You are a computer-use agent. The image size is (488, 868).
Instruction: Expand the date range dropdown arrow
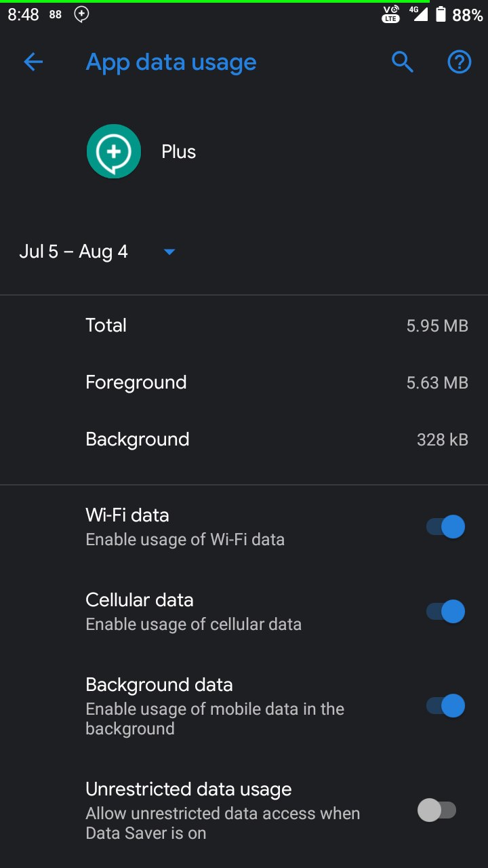pyautogui.click(x=169, y=252)
